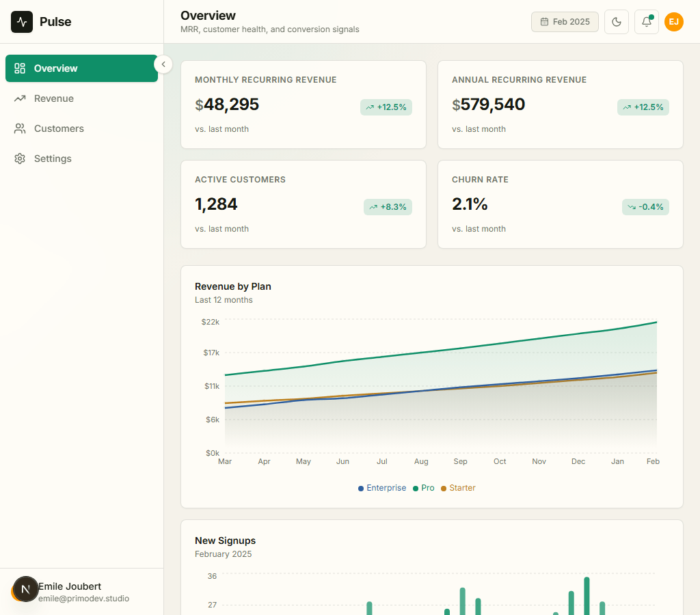Click the Overview grid icon
This screenshot has height=615, width=700.
coord(20,68)
